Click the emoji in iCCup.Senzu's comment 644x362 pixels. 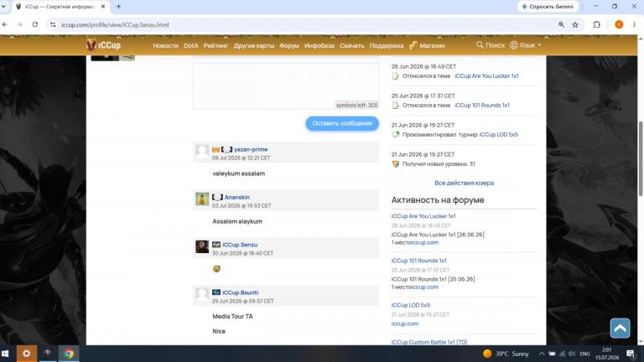pyautogui.click(x=217, y=269)
